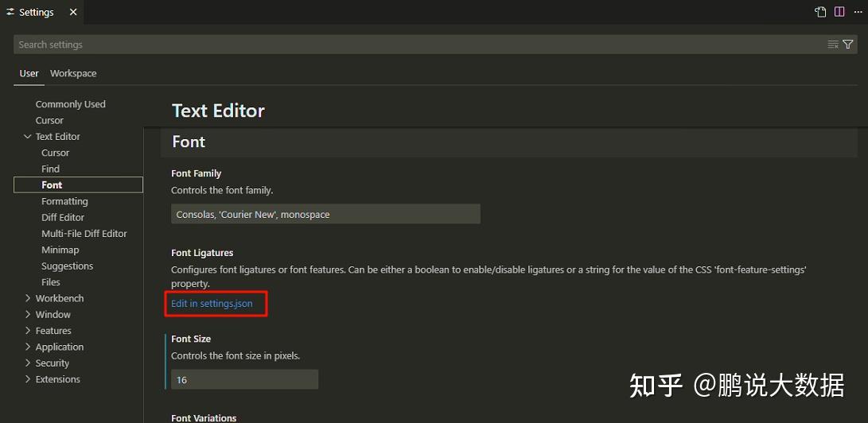Click the Settings tab sliders icon
This screenshot has width=868, height=423.
point(10,13)
